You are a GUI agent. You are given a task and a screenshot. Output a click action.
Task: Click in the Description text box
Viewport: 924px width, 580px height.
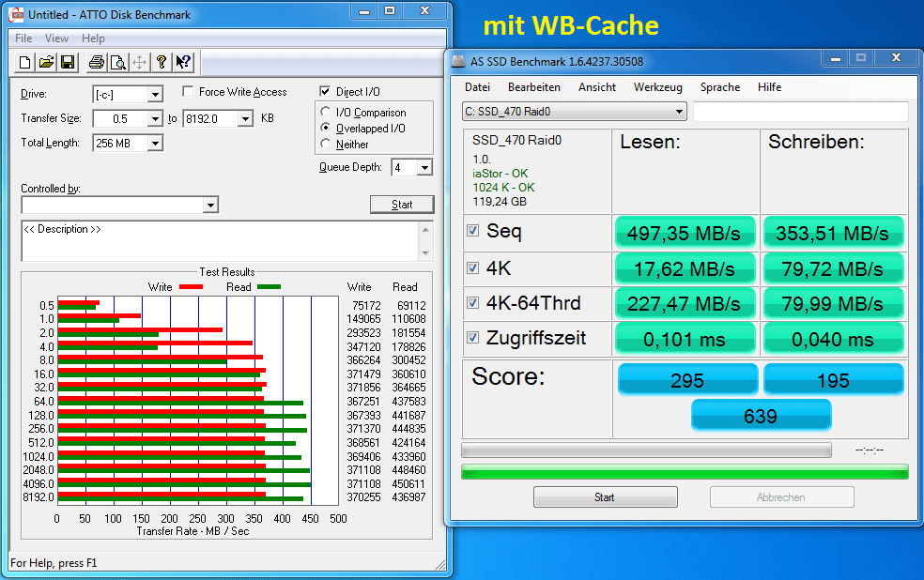click(219, 241)
